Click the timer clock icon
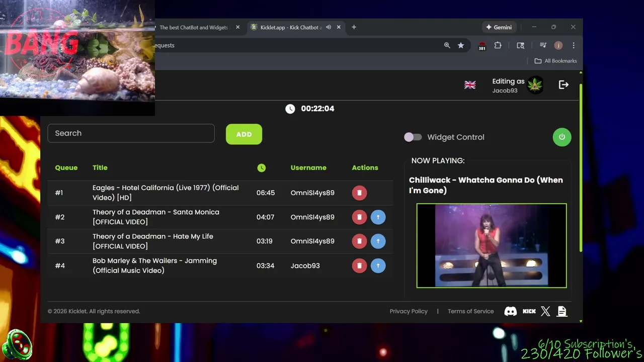The height and width of the screenshot is (362, 644). click(290, 109)
